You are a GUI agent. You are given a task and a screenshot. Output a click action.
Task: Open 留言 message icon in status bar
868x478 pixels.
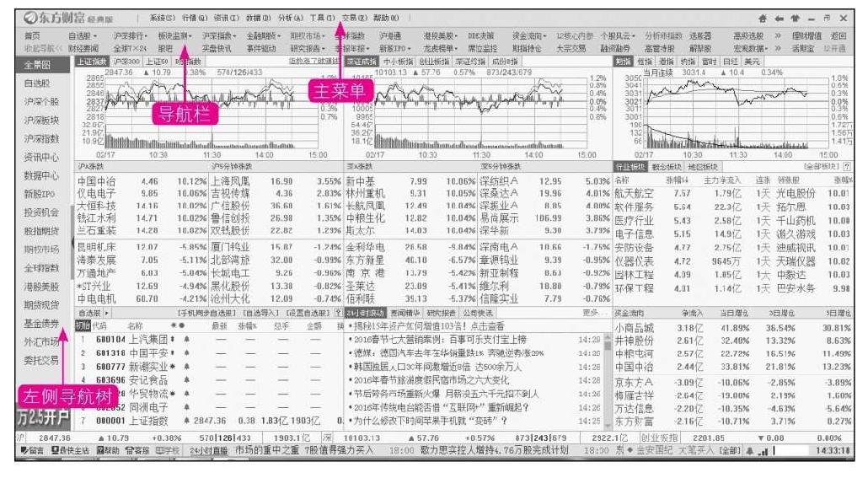(x=33, y=450)
